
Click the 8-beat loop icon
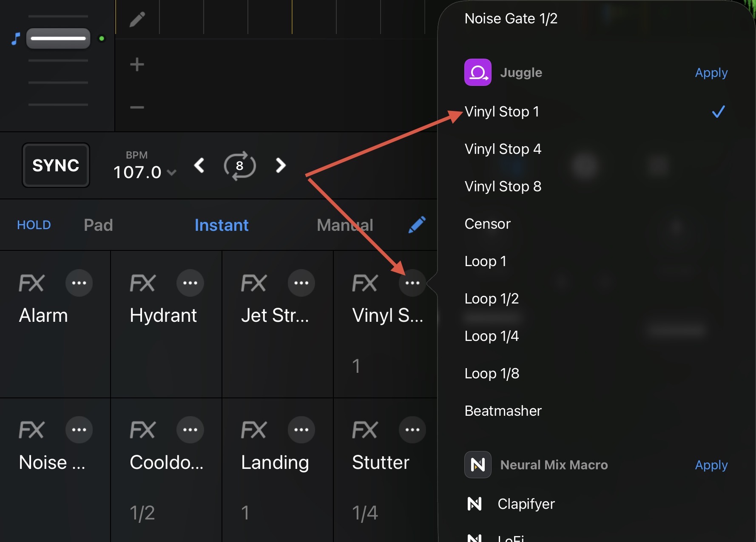[x=240, y=165]
